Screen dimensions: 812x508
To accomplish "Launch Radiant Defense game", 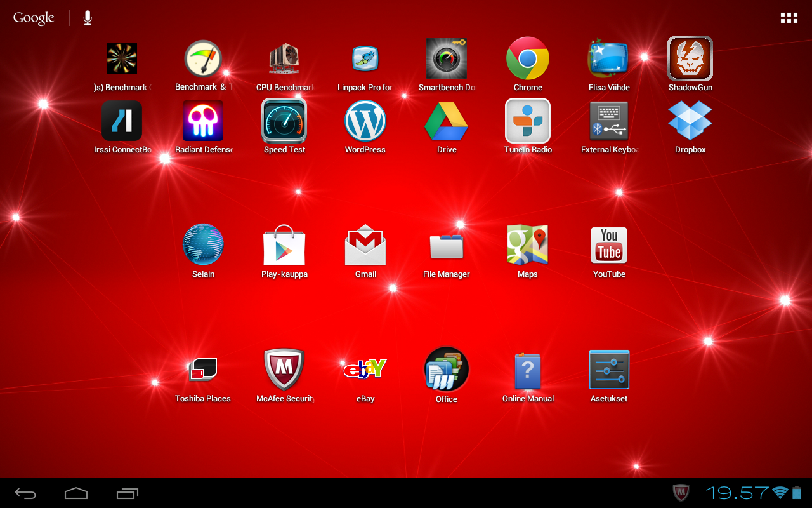I will tap(203, 121).
